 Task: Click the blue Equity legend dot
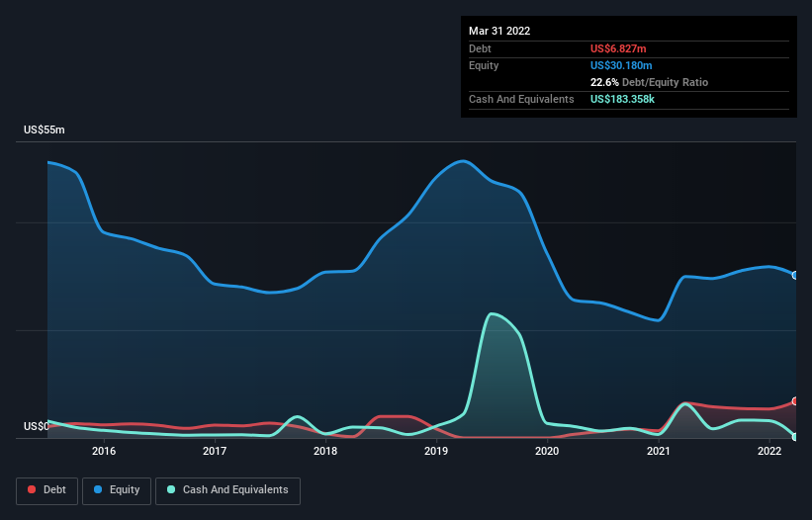[98, 489]
